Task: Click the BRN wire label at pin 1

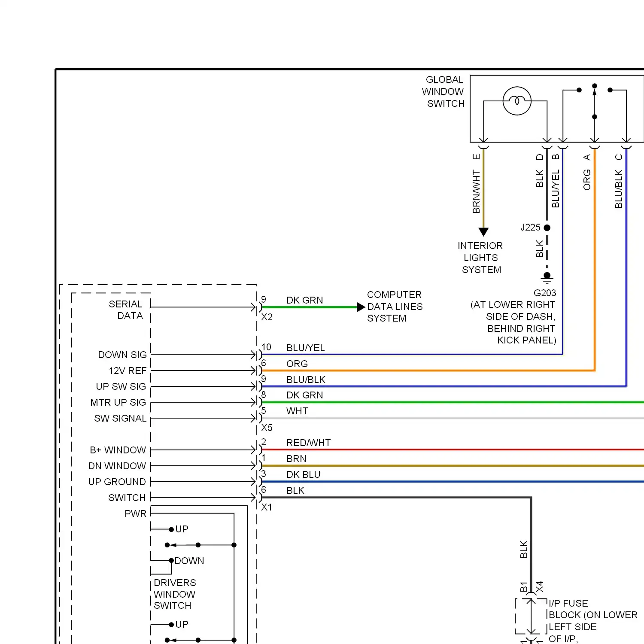Action: click(x=296, y=459)
